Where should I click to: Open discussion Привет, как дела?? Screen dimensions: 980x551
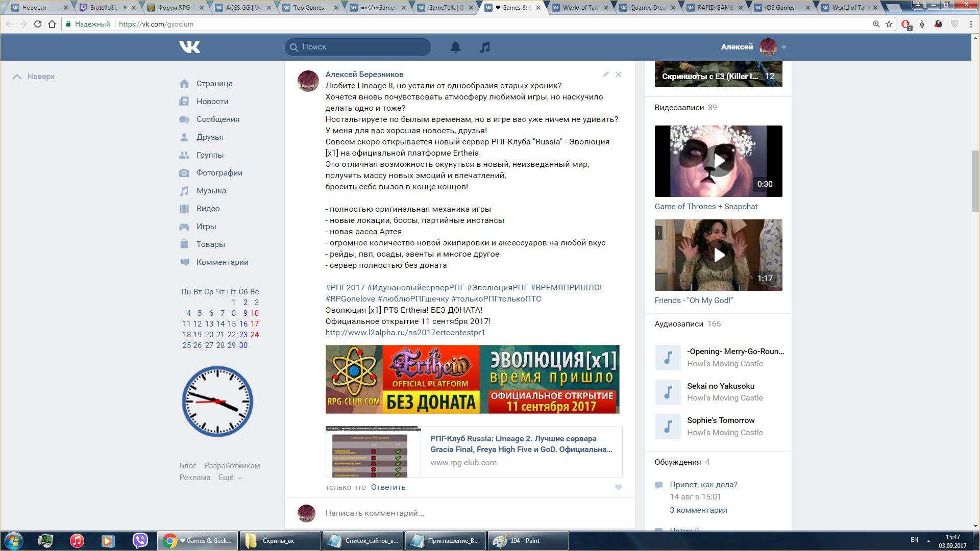tap(703, 485)
